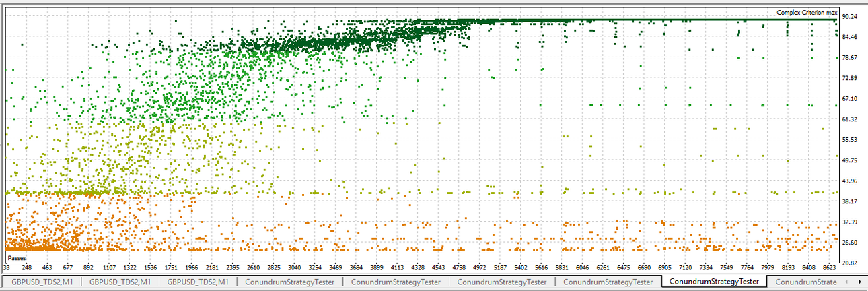The height and width of the screenshot is (291, 868).
Task: Click pass number 248 on the x-axis
Action: click(x=27, y=268)
